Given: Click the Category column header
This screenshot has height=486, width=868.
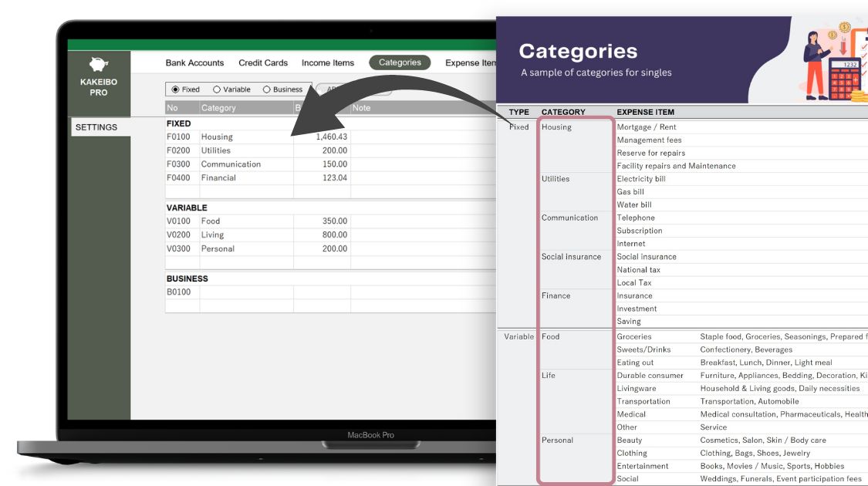Looking at the screenshot, I should [218, 108].
